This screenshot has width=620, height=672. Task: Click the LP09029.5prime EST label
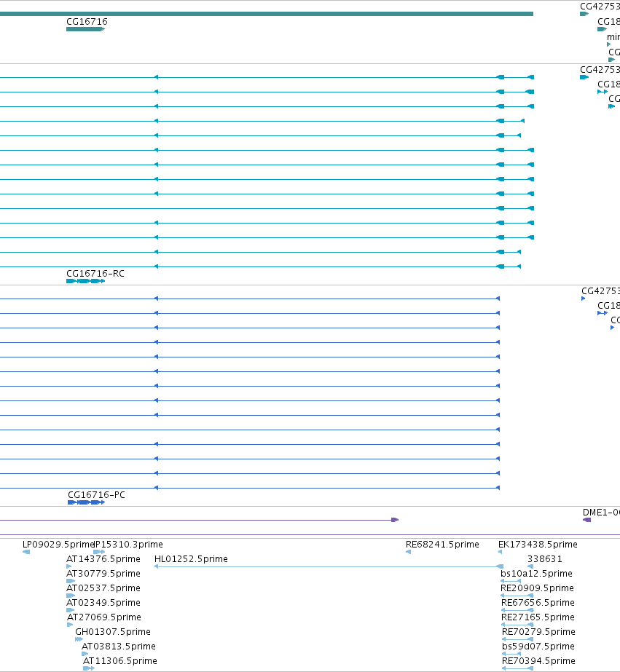(x=58, y=545)
